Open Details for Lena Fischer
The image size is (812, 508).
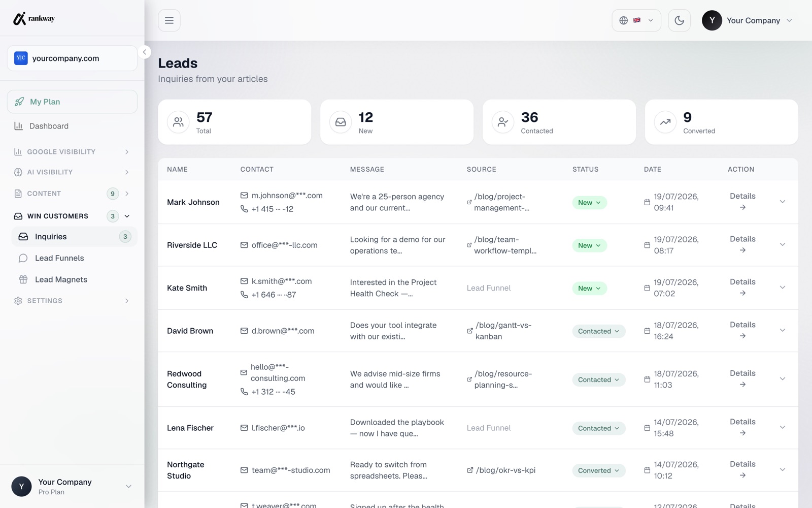[x=742, y=427]
